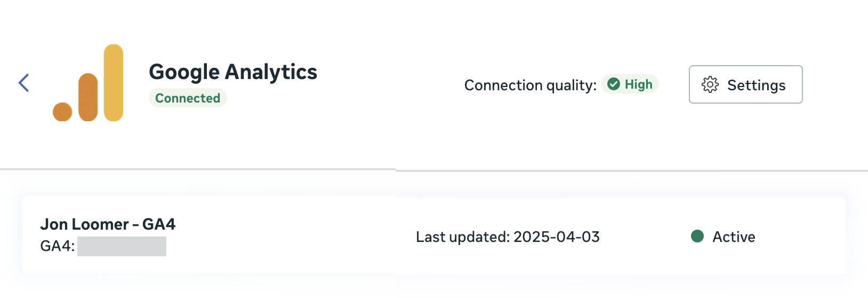Click the Google Analytics bar chart logo
This screenshot has width=868, height=298.
tap(88, 83)
